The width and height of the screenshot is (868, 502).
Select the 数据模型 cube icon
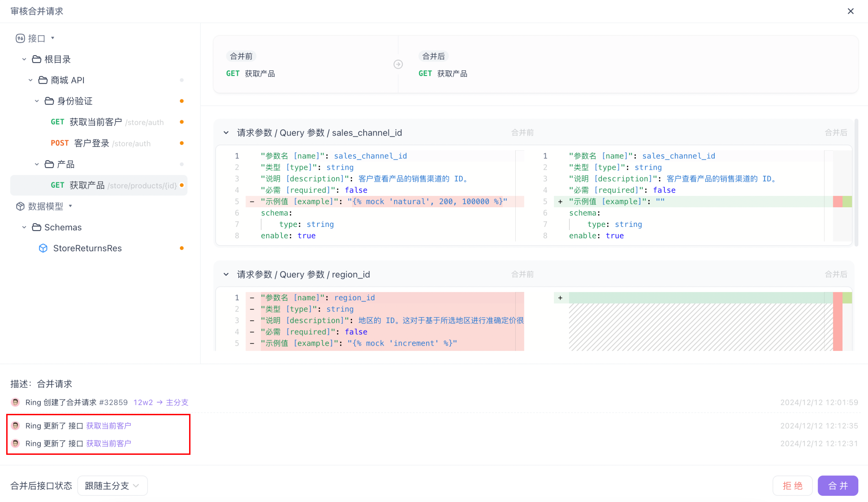(x=21, y=206)
